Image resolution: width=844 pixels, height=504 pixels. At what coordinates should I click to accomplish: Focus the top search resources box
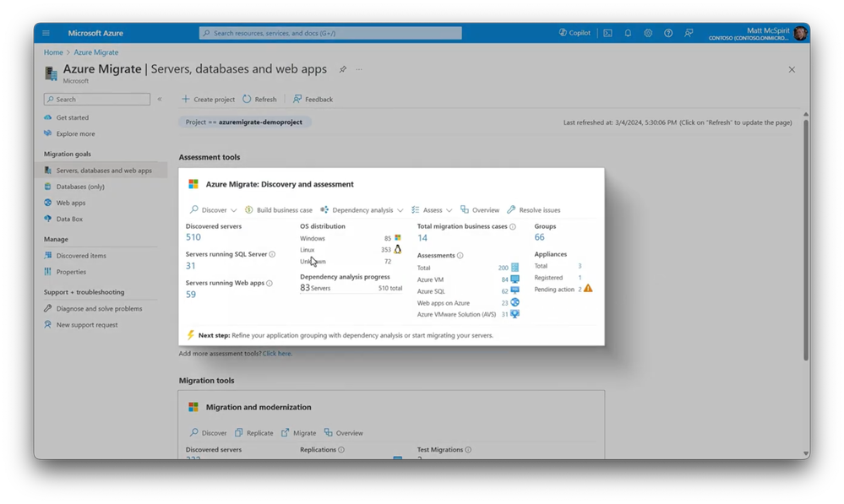330,33
